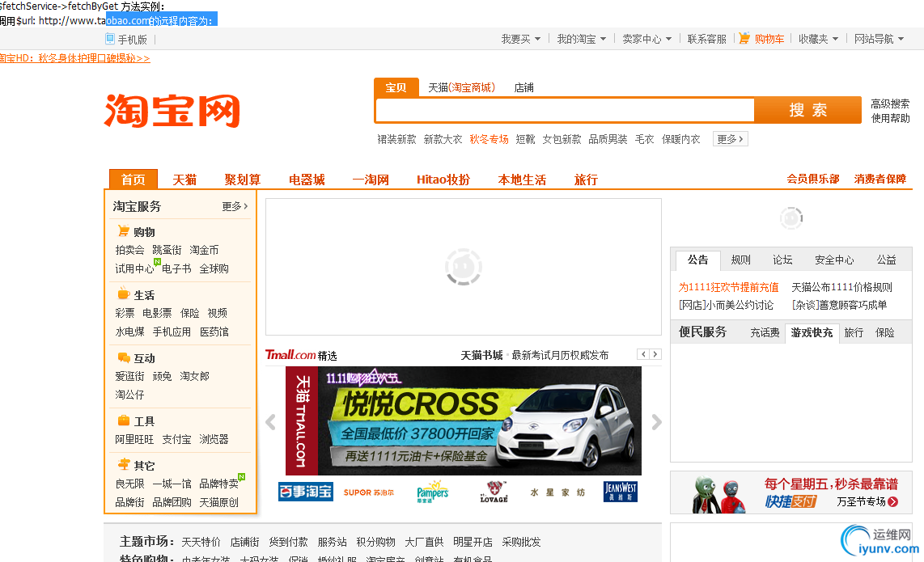This screenshot has height=562, width=924.
Task: Click the orange 搜索 button
Action: click(x=808, y=110)
